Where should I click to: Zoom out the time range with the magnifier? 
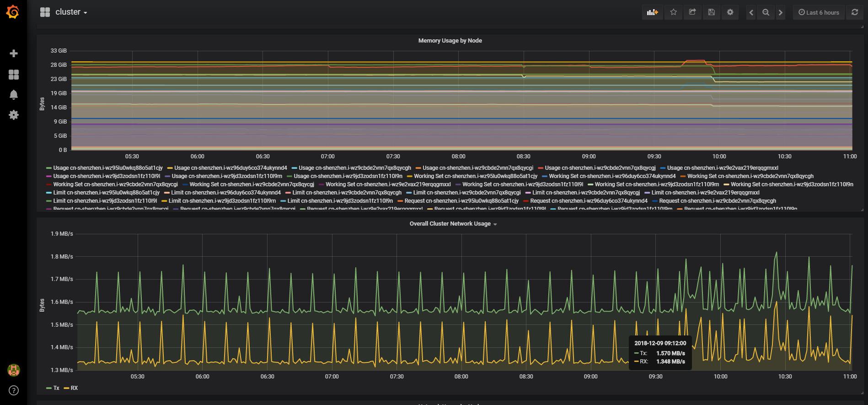[x=766, y=12]
